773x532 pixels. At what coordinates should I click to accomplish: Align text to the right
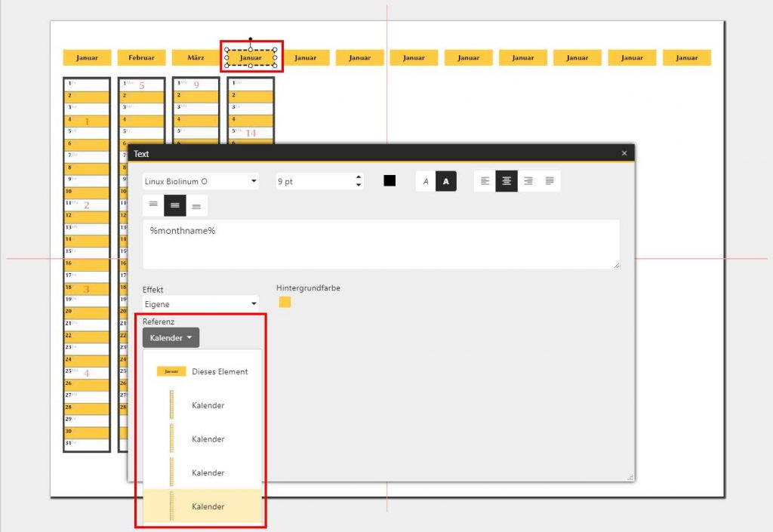528,181
